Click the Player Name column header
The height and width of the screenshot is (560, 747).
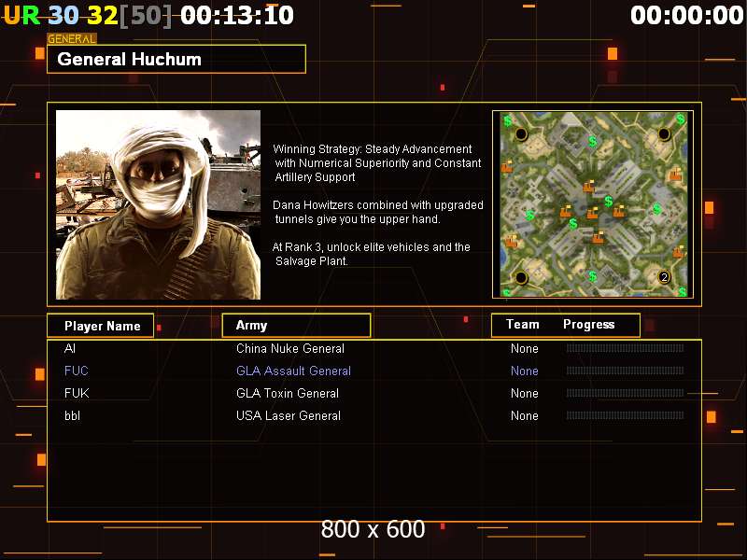click(x=101, y=326)
